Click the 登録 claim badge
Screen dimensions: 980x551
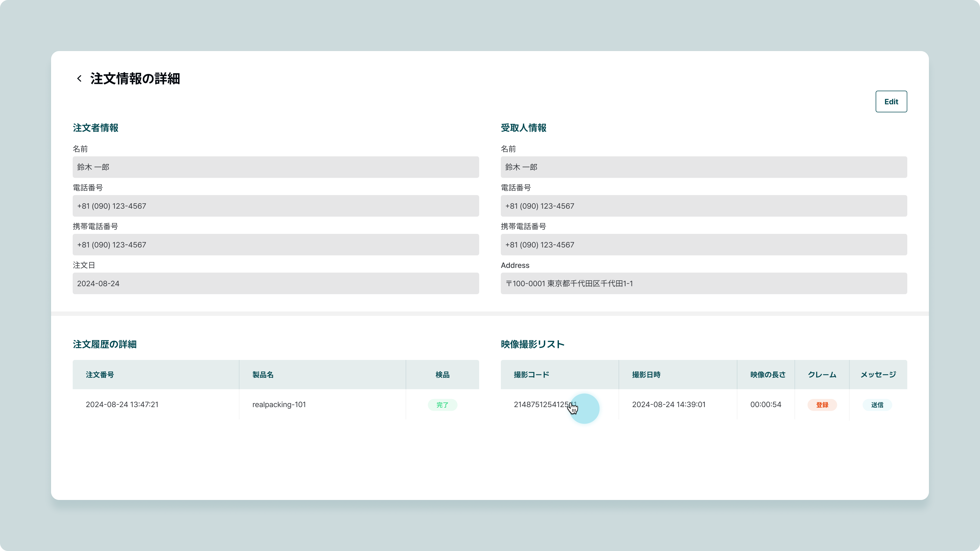pyautogui.click(x=822, y=405)
